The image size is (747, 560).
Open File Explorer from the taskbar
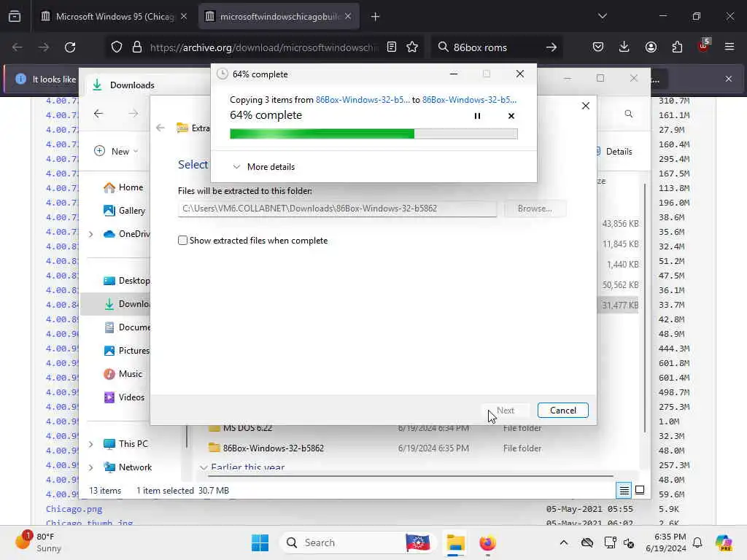click(455, 542)
